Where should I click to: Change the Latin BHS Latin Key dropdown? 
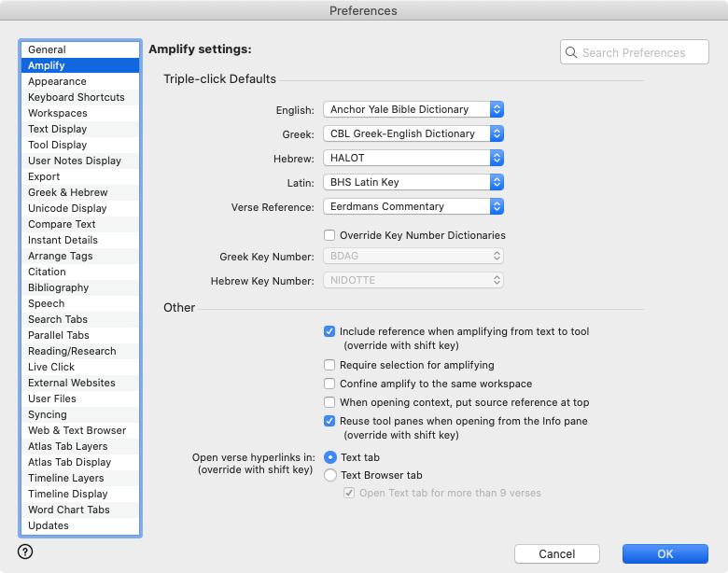tap(413, 183)
